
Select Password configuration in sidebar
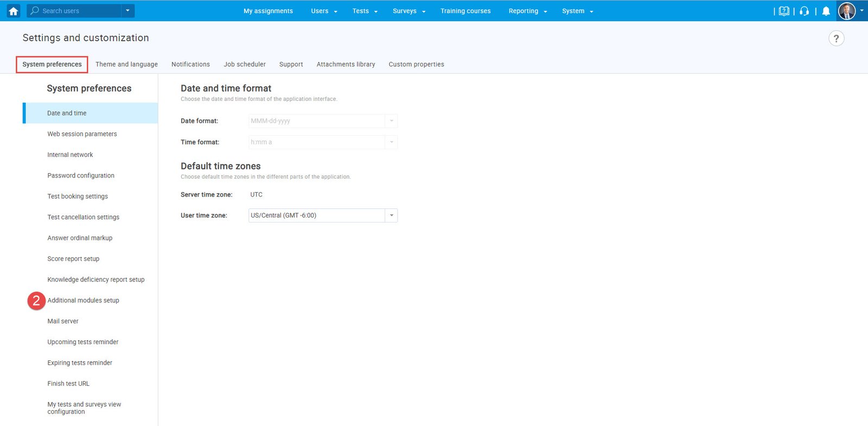click(x=81, y=176)
